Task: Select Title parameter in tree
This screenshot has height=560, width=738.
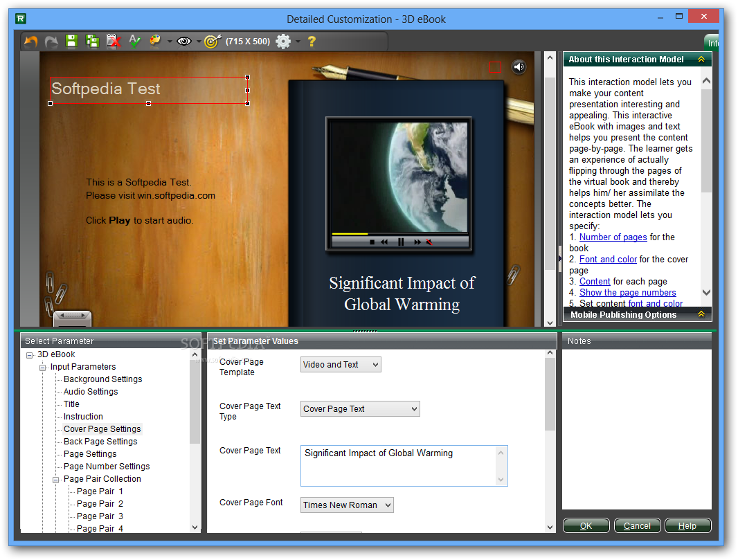Action: (71, 404)
